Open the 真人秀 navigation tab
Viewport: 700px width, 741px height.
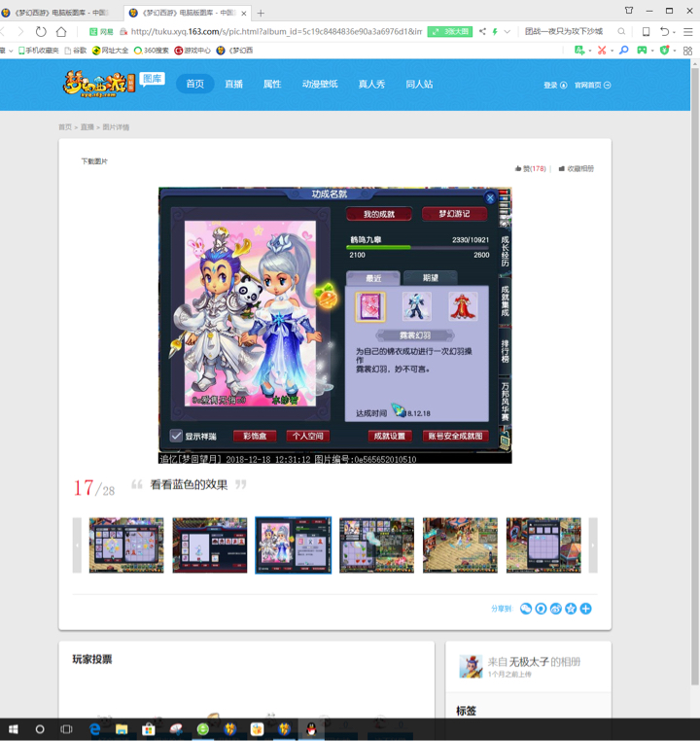(x=371, y=85)
